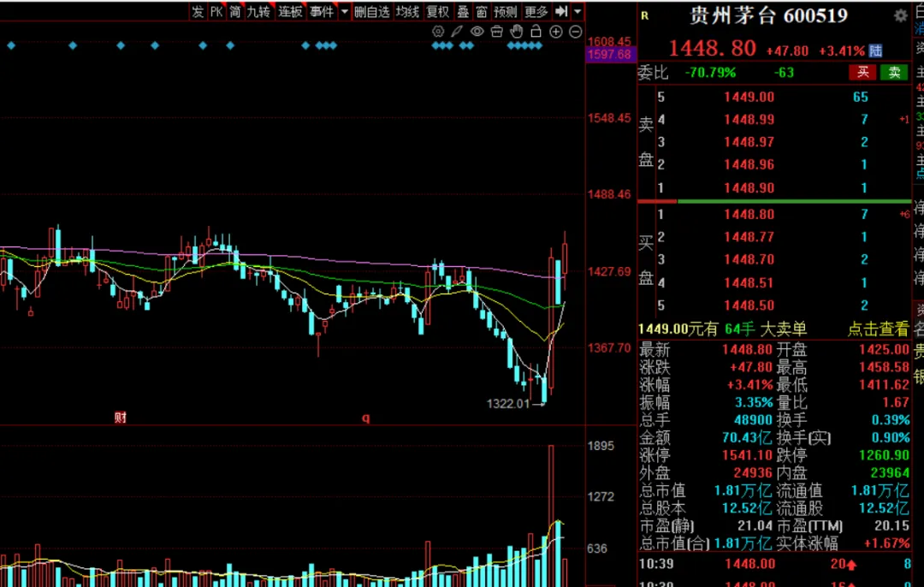Click the 总手 value 48900

pyautogui.click(x=753, y=420)
